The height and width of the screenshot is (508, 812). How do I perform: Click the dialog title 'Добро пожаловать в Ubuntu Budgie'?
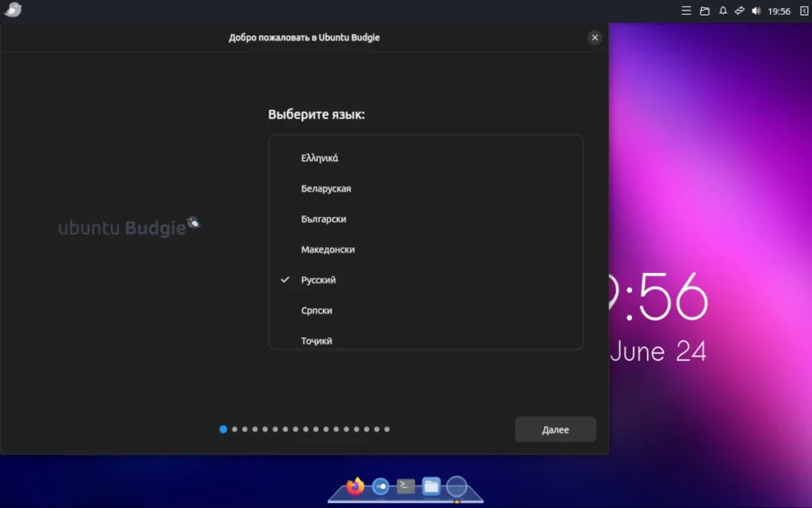304,37
